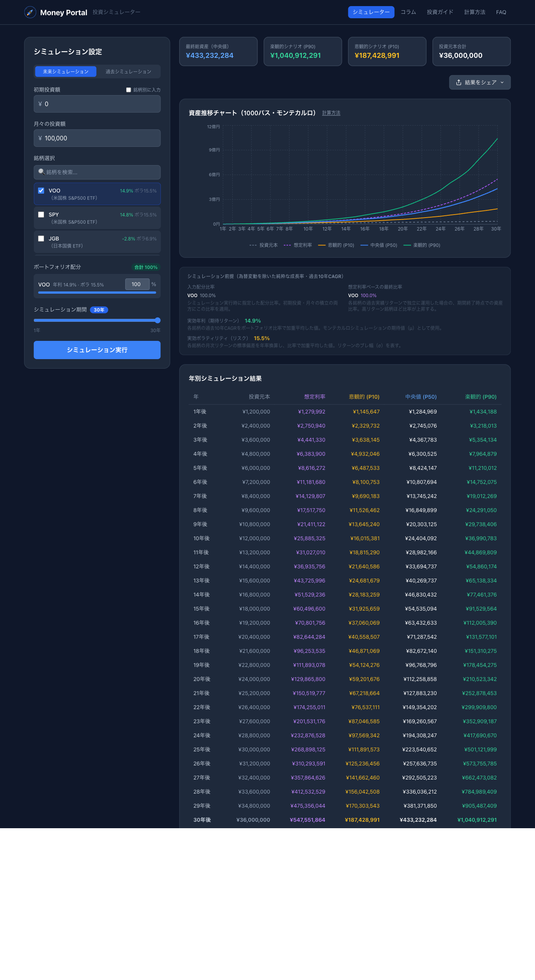
Task: Click the 月々の投資額 input field
Action: click(97, 138)
